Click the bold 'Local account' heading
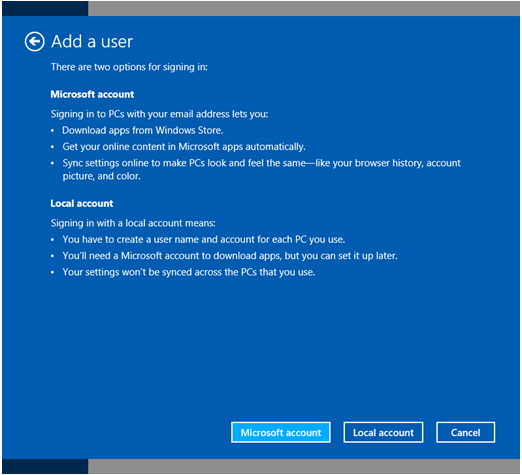 [x=82, y=203]
